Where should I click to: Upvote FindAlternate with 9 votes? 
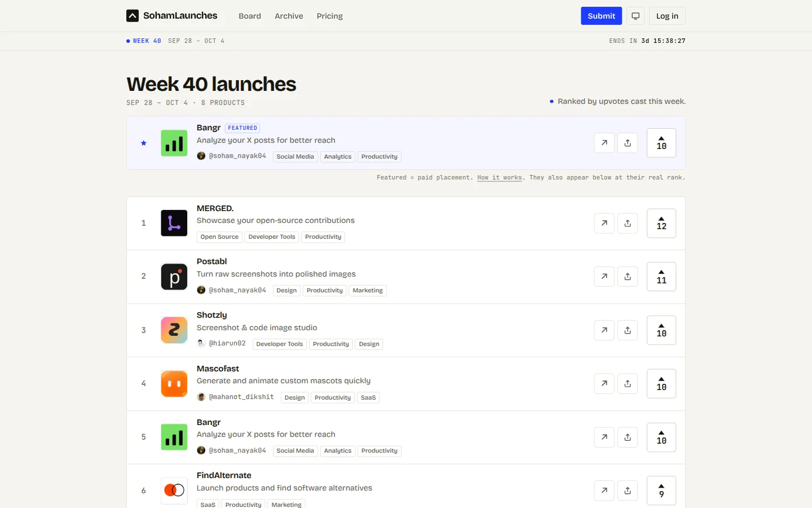coord(661,491)
